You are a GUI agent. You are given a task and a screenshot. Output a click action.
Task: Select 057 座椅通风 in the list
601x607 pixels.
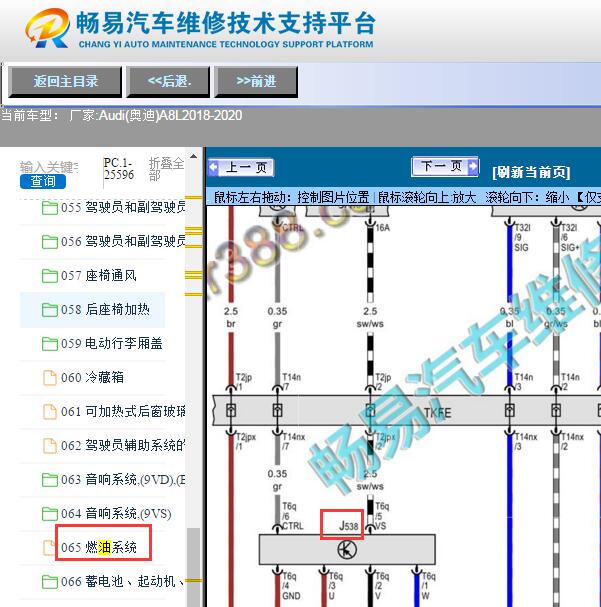99,276
